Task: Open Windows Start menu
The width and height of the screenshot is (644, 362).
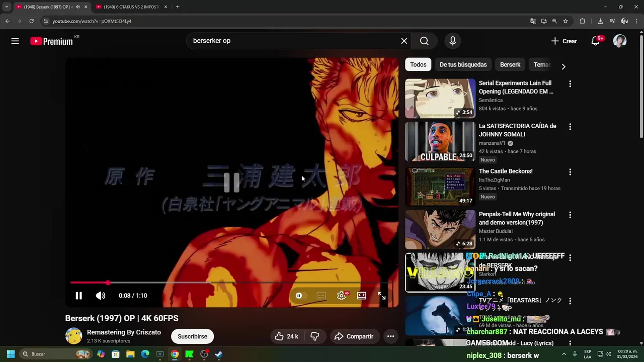Action: [x=11, y=354]
